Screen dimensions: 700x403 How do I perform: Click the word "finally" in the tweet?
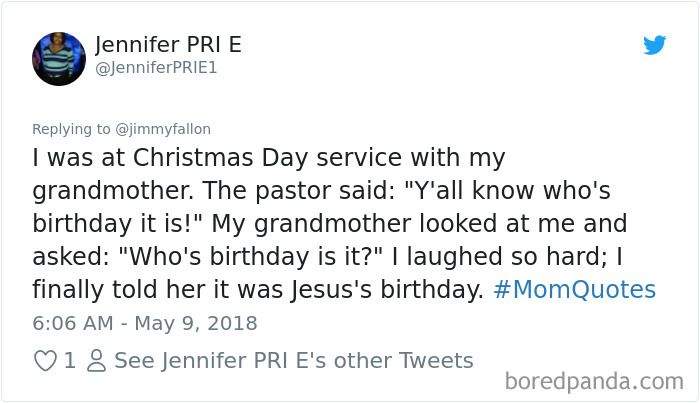(x=70, y=290)
